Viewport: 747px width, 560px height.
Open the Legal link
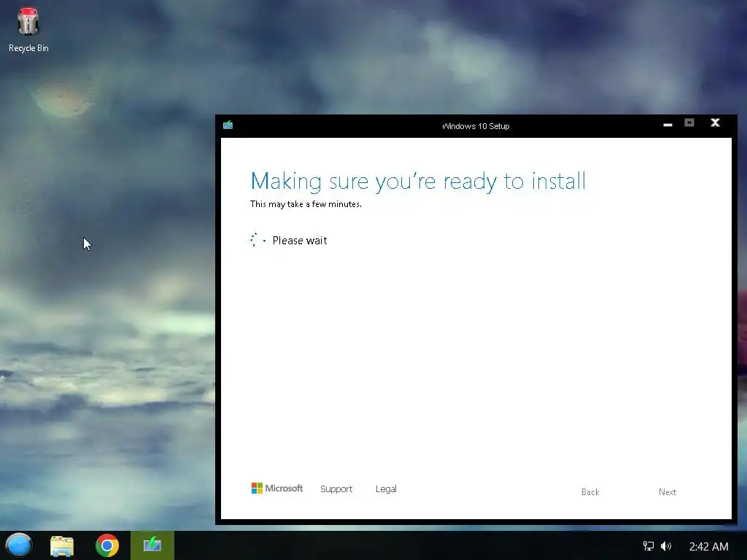(386, 489)
